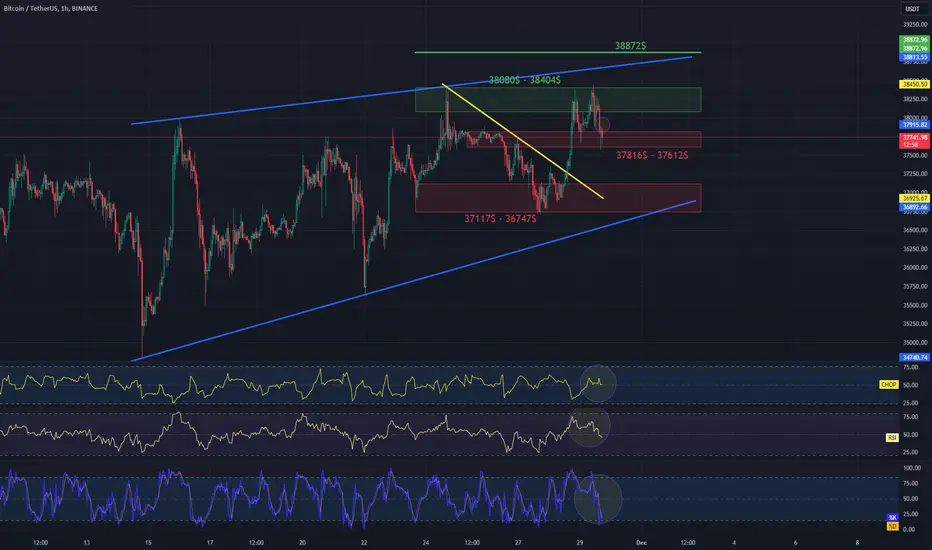The width and height of the screenshot is (932, 550).
Task: Select the lower blue channel trendline
Action: pyautogui.click(x=413, y=281)
